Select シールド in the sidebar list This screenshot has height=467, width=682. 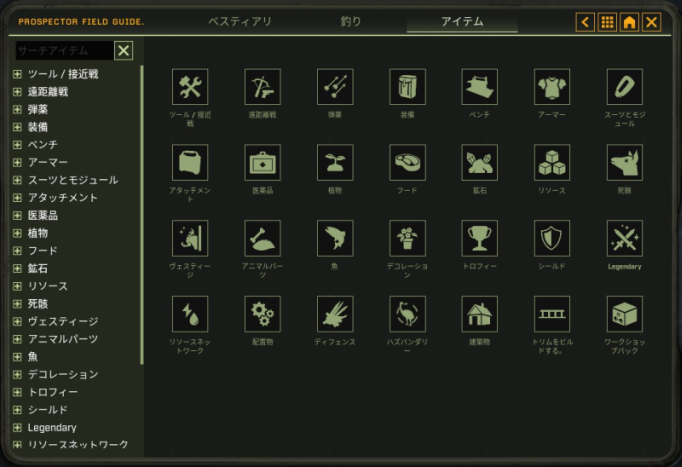click(x=48, y=410)
